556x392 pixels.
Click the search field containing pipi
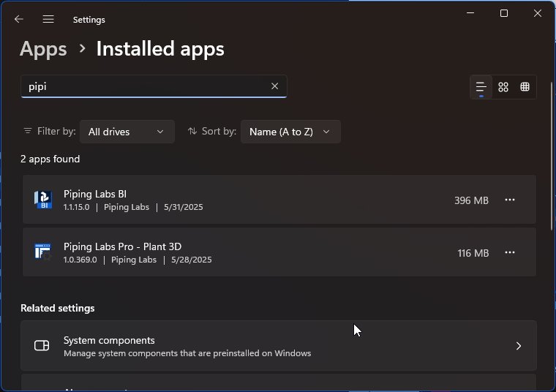[146, 86]
